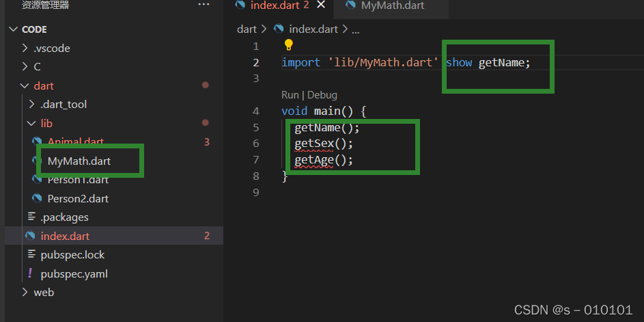Screen dimensions: 644x322
Task: Click line number 2 in the gutter
Action: coord(256,63)
